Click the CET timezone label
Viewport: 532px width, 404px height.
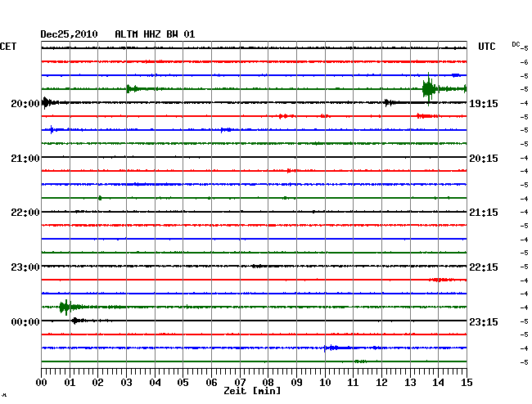point(8,47)
